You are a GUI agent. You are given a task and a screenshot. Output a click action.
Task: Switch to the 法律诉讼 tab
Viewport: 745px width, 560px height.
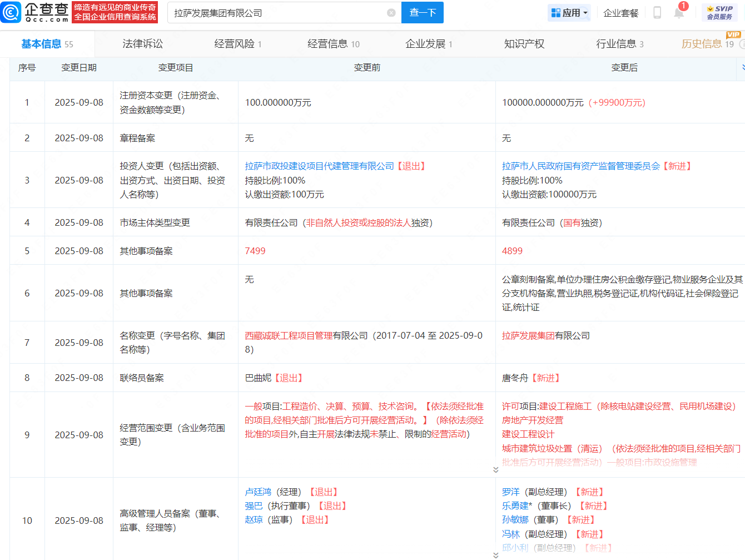142,44
